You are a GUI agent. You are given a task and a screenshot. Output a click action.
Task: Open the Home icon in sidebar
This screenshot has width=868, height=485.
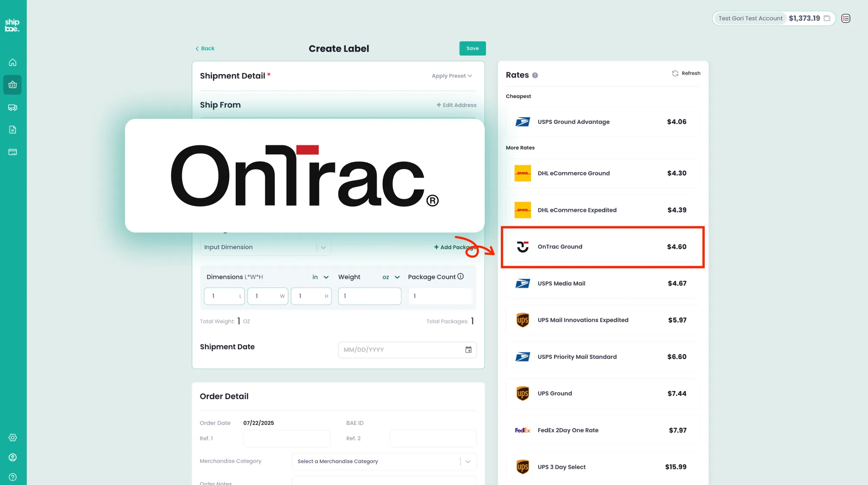pos(13,62)
